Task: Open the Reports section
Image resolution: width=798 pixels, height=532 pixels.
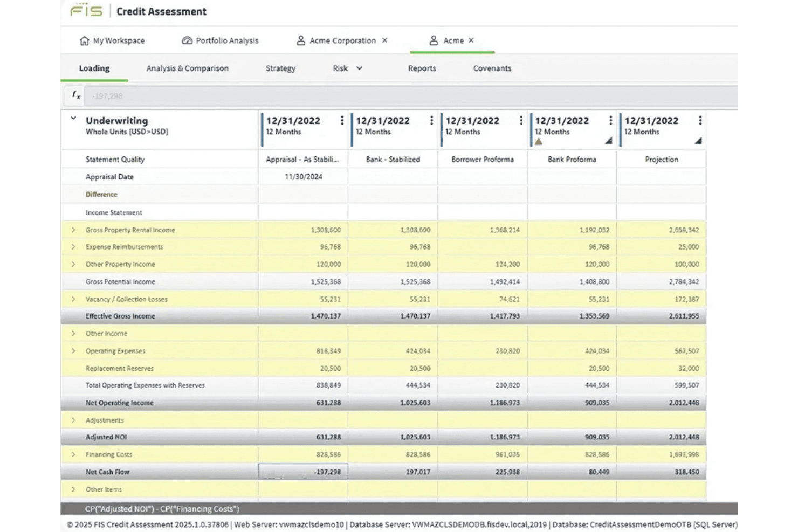Action: coord(422,68)
